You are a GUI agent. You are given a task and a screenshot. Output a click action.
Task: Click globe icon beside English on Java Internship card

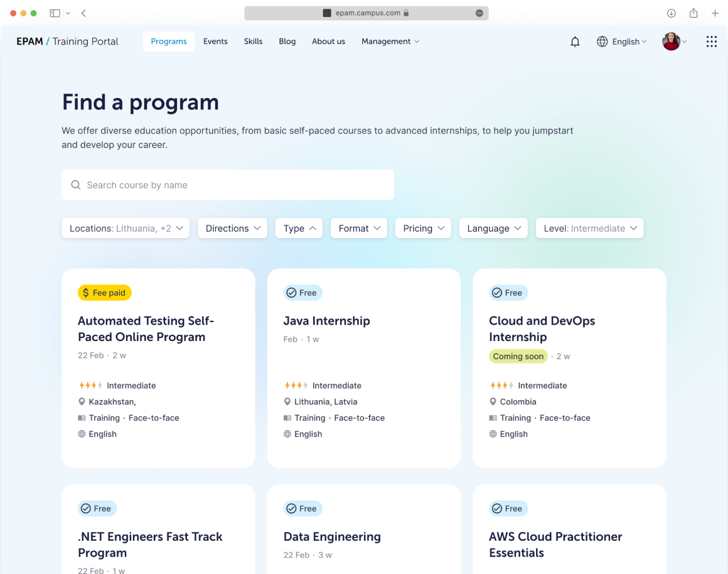287,434
